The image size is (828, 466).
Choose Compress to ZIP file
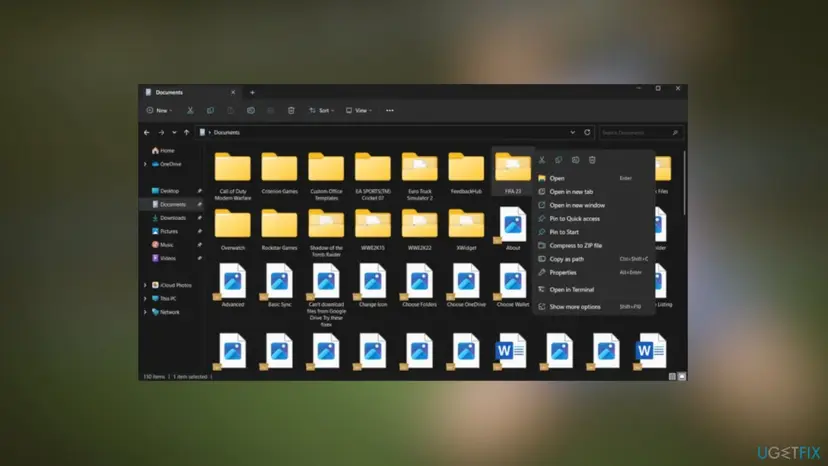[594, 246]
